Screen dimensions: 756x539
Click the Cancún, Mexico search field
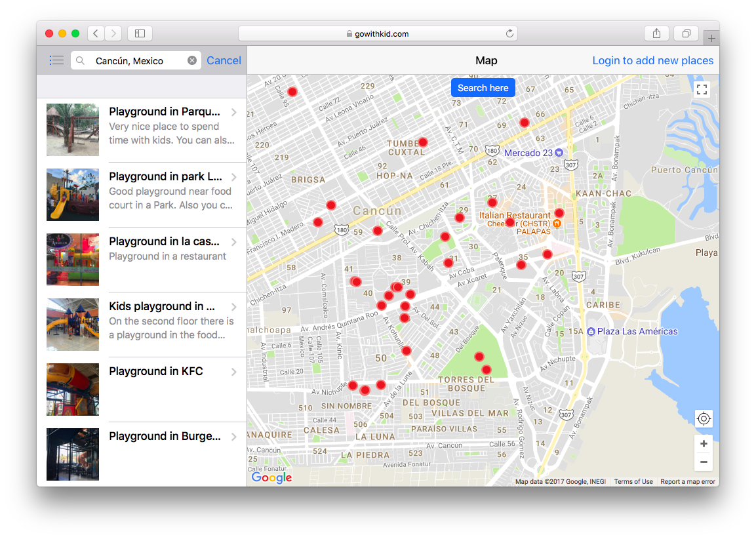point(134,60)
